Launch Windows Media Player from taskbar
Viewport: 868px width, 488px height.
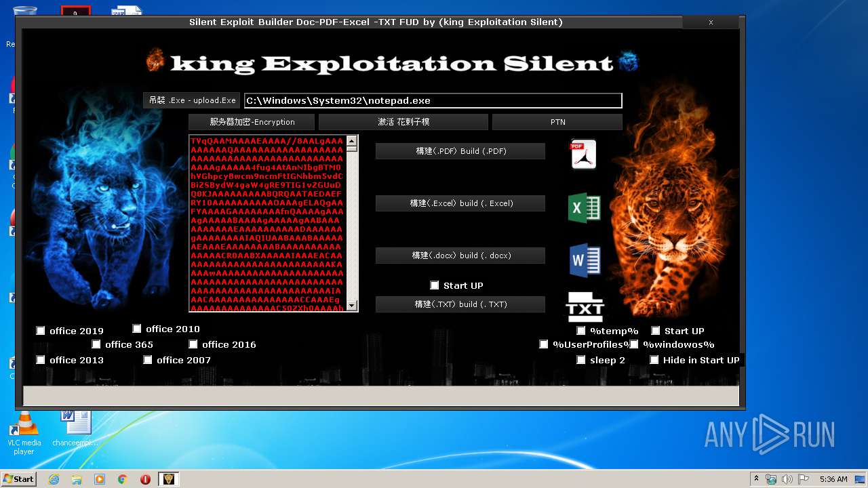click(x=100, y=479)
